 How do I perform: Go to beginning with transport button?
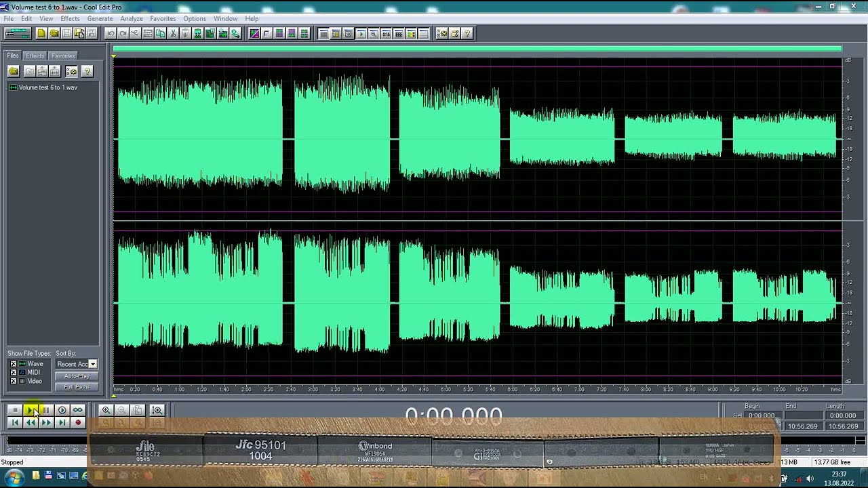click(15, 422)
